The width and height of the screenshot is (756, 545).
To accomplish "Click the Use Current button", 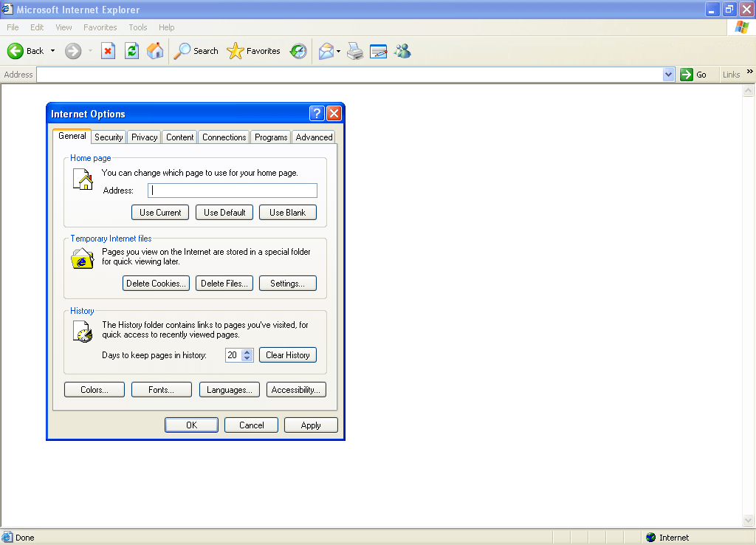I will pyautogui.click(x=160, y=212).
